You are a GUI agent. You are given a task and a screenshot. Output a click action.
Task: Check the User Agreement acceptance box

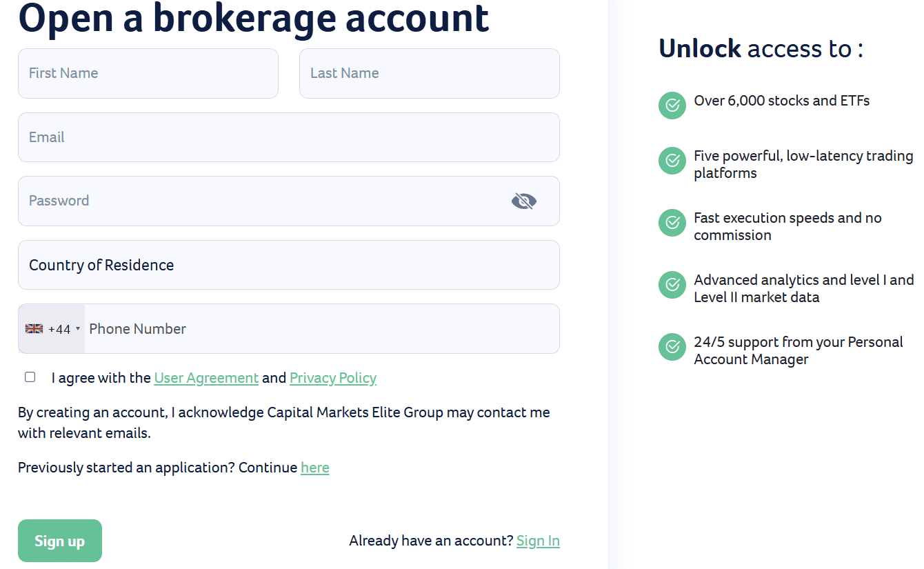(30, 377)
